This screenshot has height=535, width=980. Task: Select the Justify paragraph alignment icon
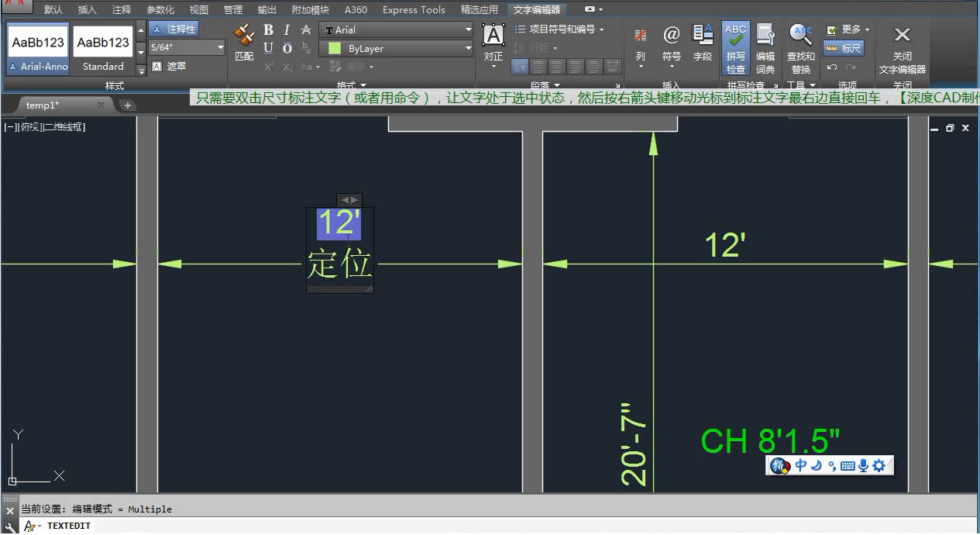point(594,67)
